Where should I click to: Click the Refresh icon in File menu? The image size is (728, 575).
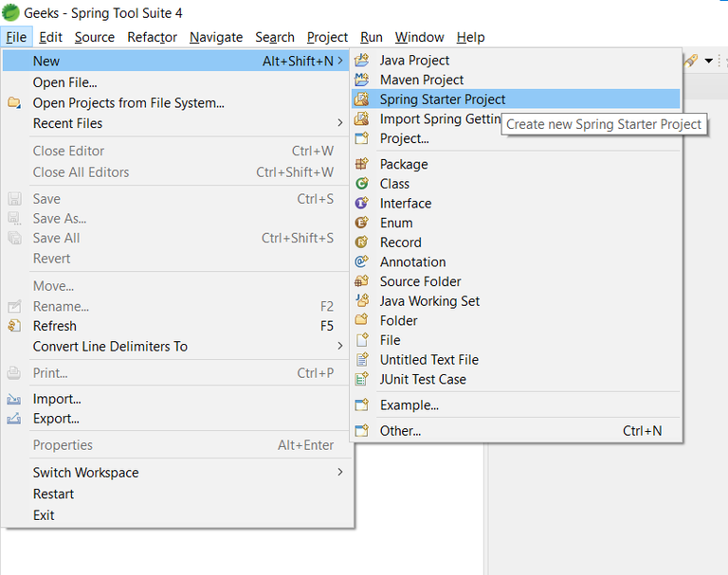(14, 326)
